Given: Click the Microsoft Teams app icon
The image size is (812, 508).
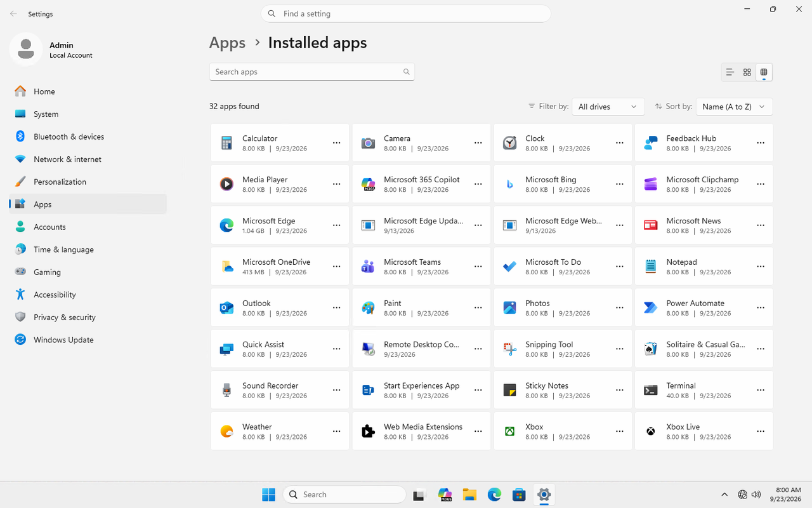Looking at the screenshot, I should [x=368, y=267].
